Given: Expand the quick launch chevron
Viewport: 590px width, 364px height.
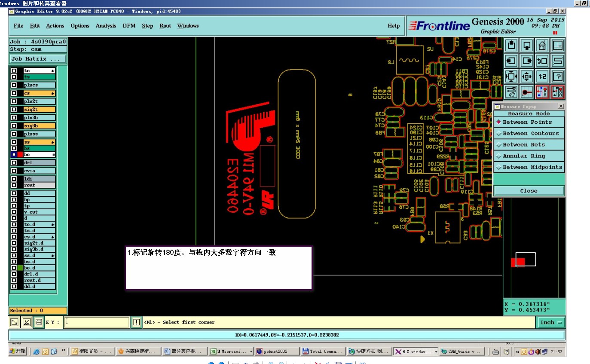Looking at the screenshot, I should click(x=64, y=351).
